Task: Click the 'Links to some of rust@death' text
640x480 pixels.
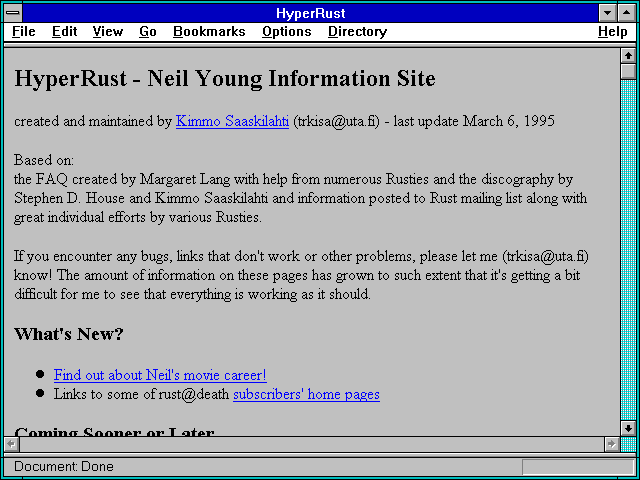Action: [141, 394]
